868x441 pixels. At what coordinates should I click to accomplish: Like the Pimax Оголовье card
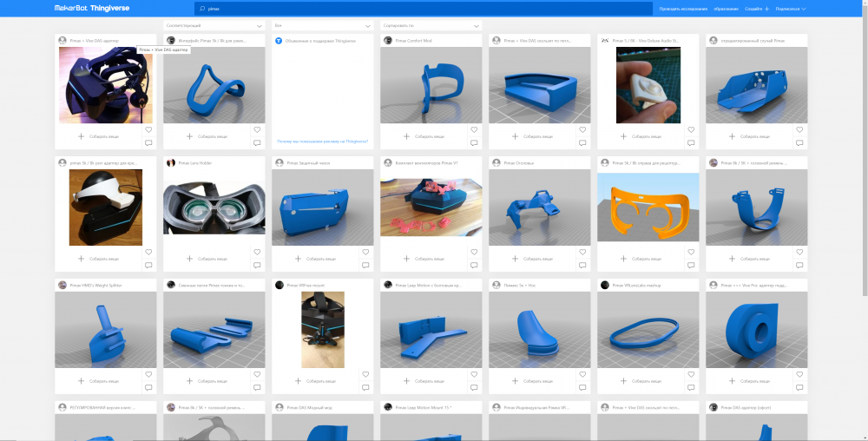582,253
